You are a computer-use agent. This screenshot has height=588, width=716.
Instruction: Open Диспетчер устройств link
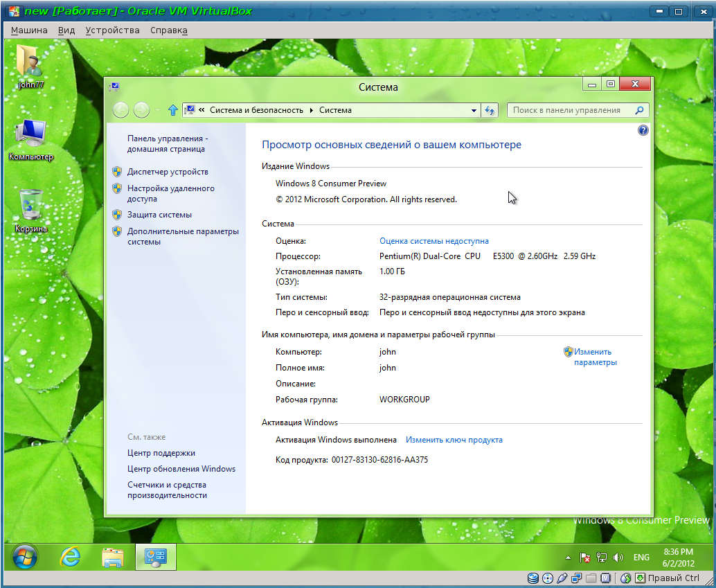pos(168,172)
